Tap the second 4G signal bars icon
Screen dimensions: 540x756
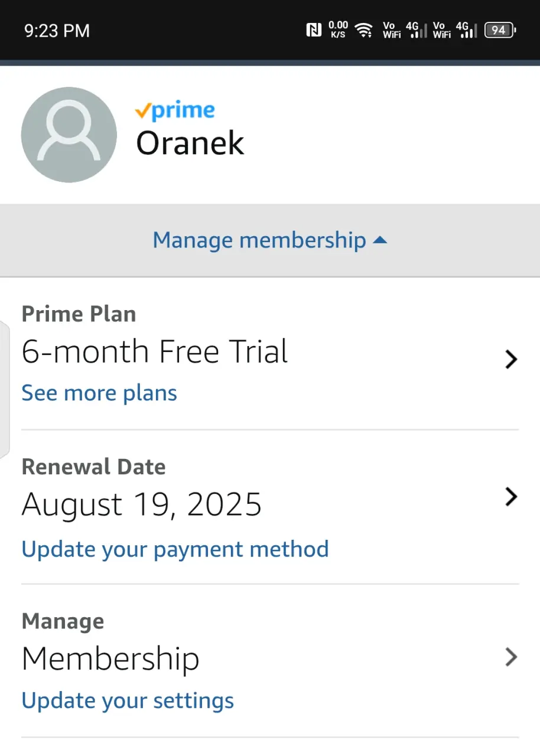coord(466,30)
